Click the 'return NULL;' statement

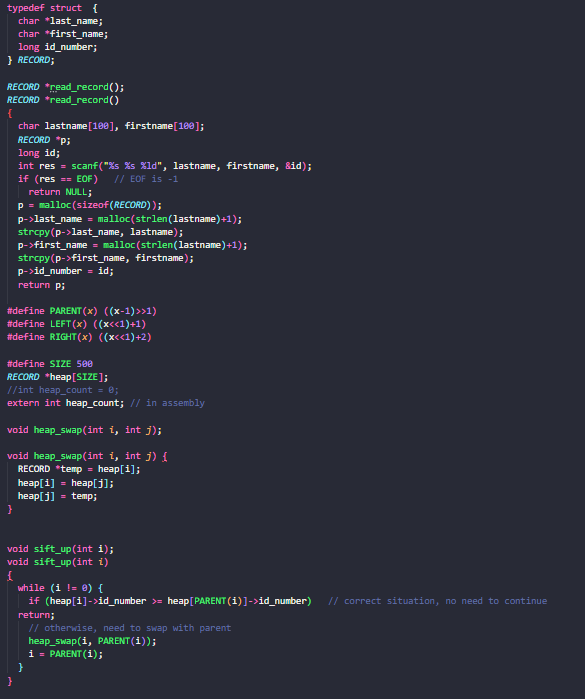60,192
